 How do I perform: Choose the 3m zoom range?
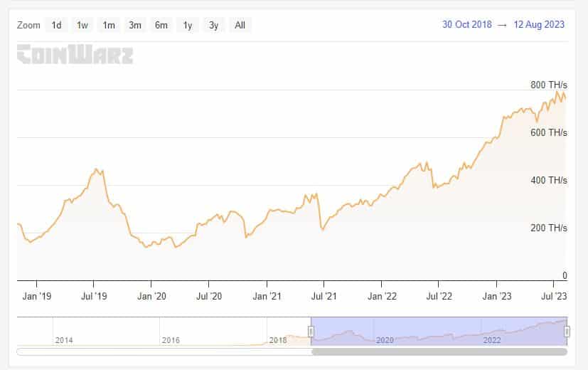pos(135,25)
